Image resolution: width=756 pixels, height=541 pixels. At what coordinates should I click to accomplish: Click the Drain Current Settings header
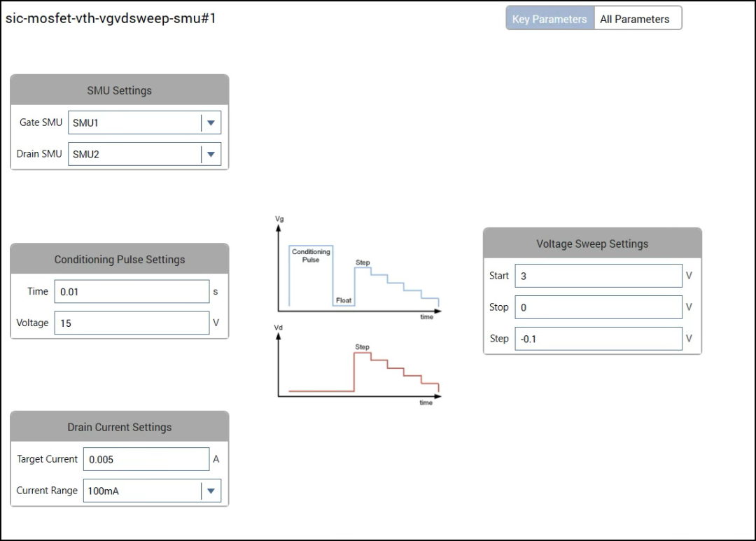pyautogui.click(x=119, y=427)
